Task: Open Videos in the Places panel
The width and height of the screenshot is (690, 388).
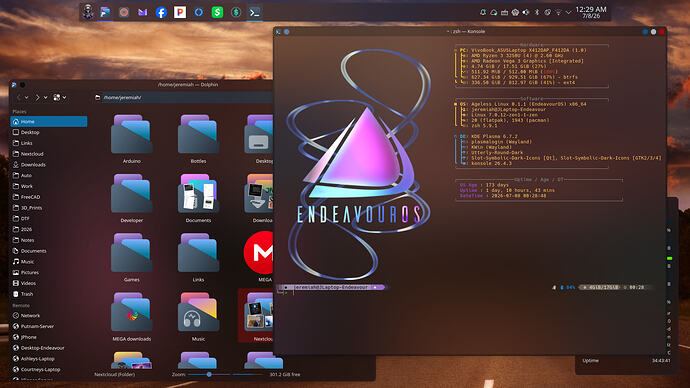Action: pyautogui.click(x=48, y=283)
